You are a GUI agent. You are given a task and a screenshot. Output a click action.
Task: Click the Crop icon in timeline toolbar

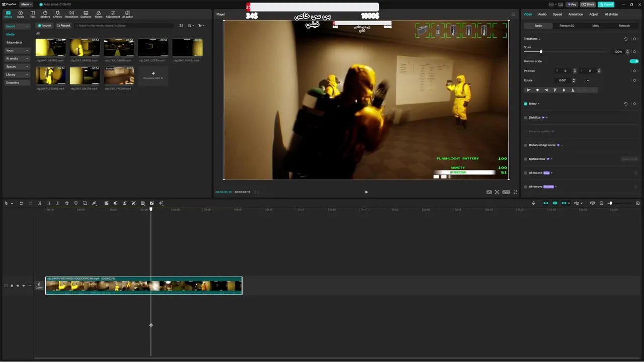click(85, 203)
